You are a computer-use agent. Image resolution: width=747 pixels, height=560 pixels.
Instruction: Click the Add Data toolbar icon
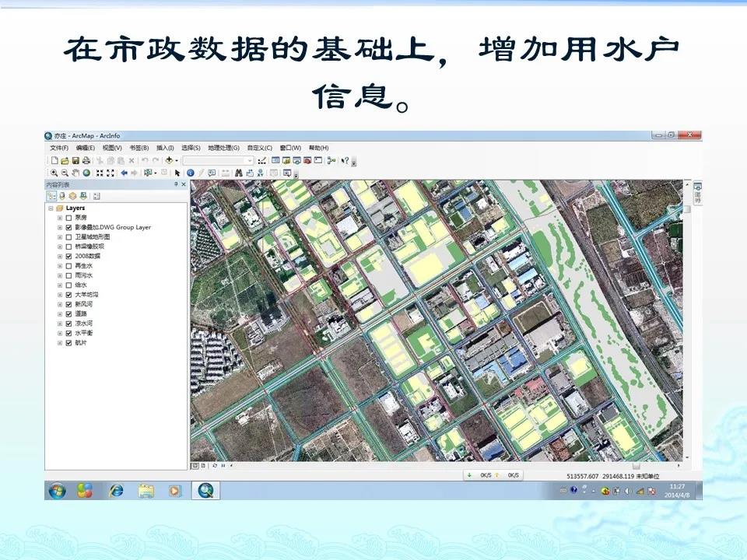click(169, 160)
